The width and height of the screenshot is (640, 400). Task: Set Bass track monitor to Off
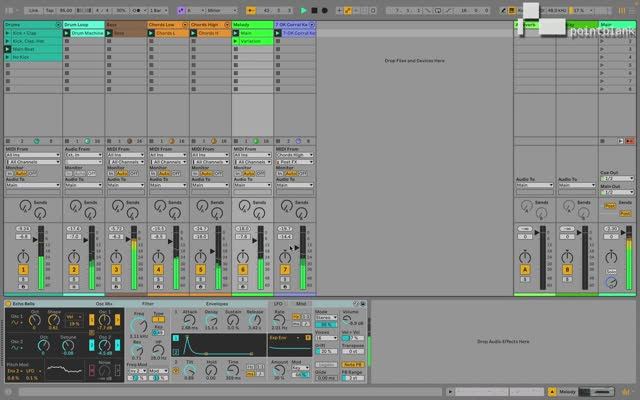(133, 173)
